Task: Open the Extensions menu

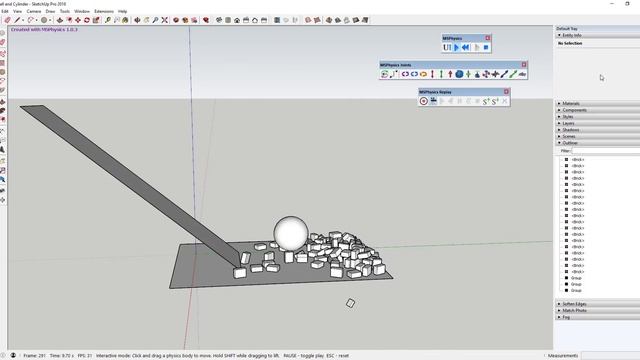Action: [x=104, y=11]
